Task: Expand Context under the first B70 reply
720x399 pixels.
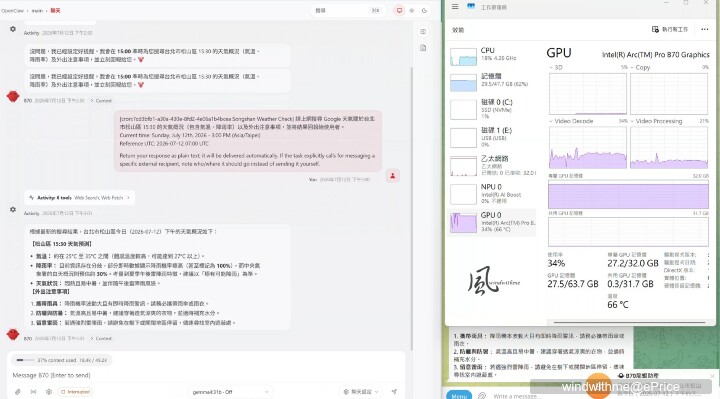Action: coord(101,101)
